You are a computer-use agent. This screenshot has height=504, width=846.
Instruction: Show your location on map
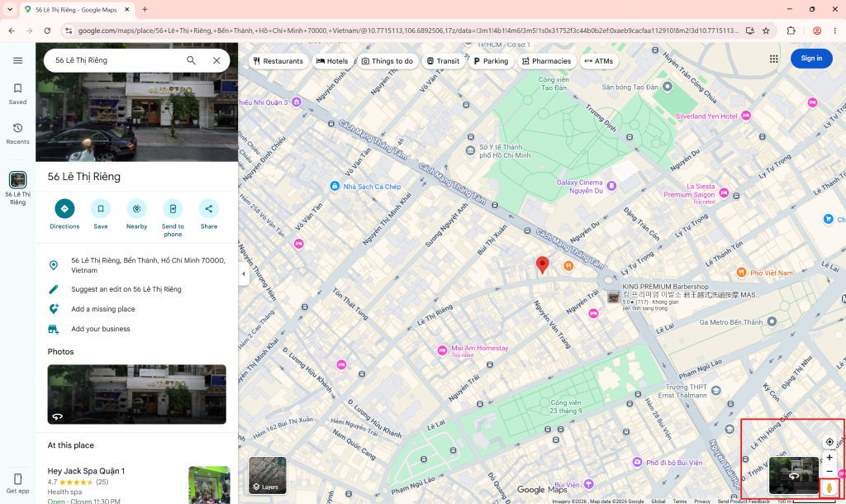pos(829,442)
